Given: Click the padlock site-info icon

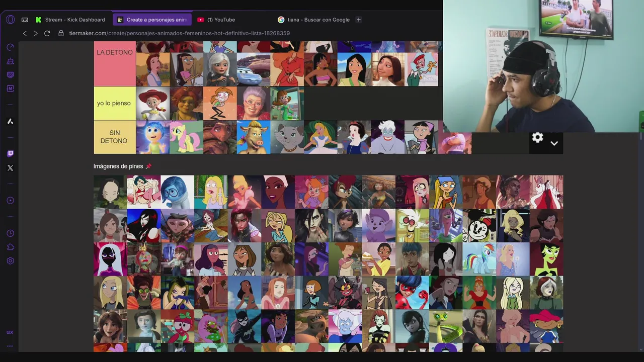Looking at the screenshot, I should pos(61,33).
